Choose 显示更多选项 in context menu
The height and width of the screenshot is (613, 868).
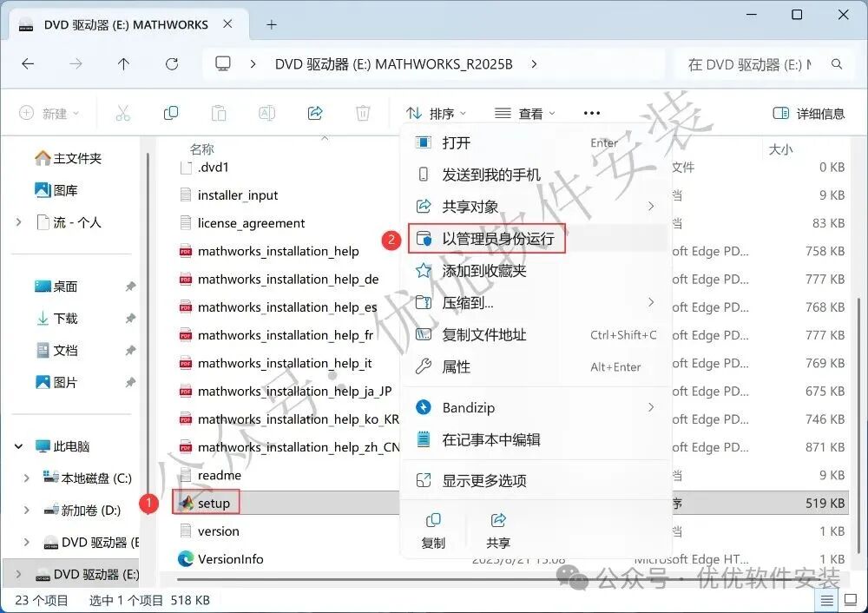coord(536,481)
